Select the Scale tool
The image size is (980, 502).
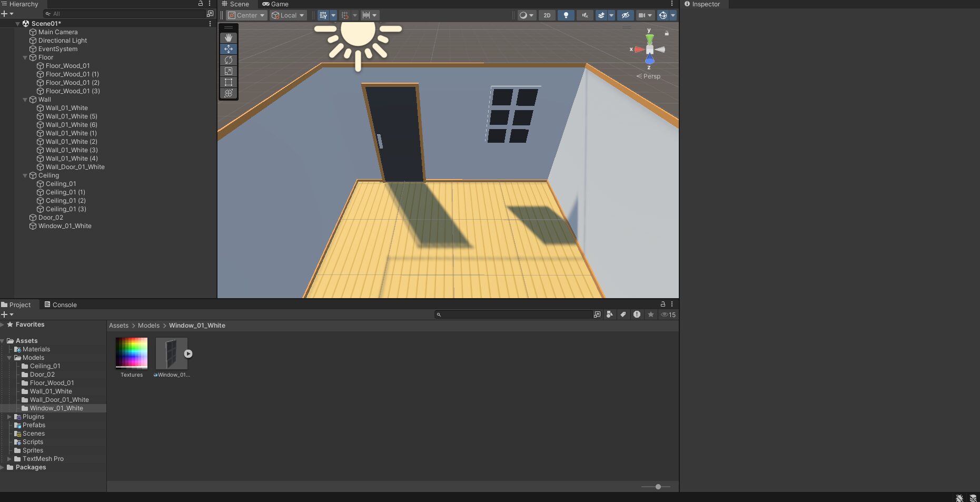coord(229,71)
